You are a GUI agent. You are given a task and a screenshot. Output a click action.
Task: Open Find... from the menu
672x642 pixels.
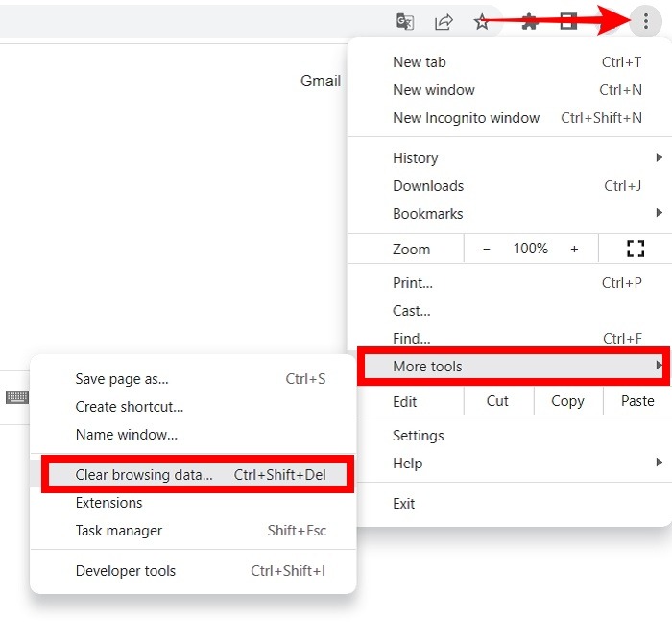[x=510, y=339]
